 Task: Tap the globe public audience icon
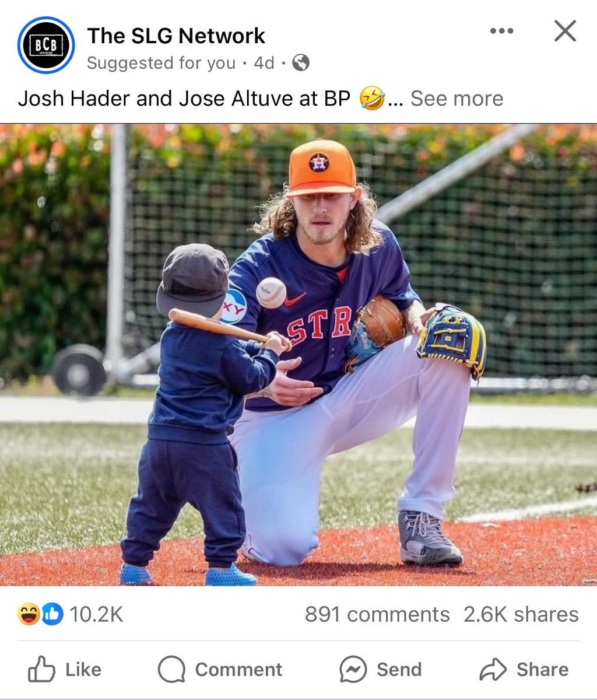[301, 62]
